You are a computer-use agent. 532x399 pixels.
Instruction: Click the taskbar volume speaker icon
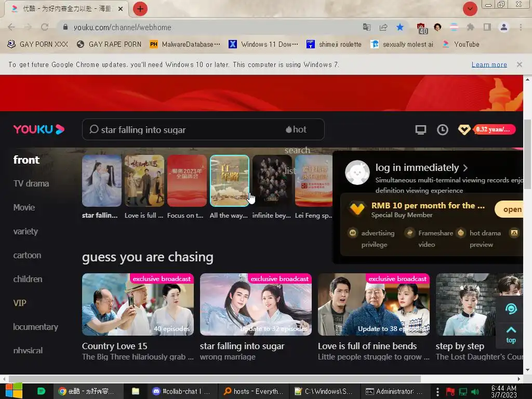point(475,392)
